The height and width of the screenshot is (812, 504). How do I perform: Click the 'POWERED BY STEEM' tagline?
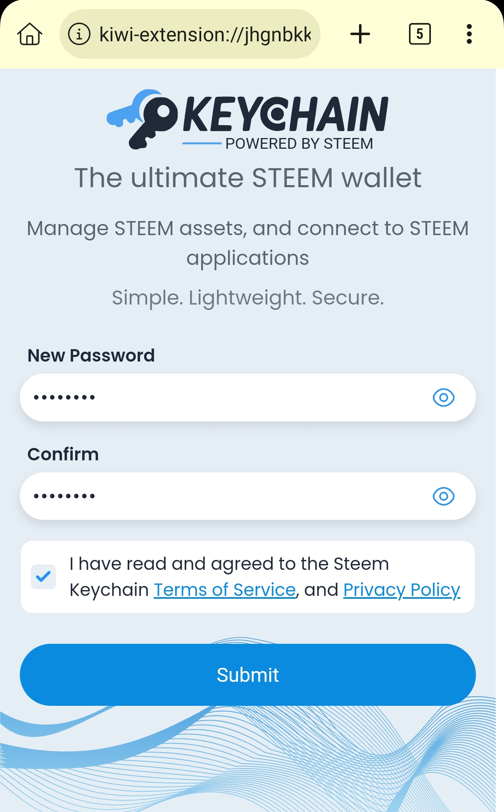click(299, 144)
